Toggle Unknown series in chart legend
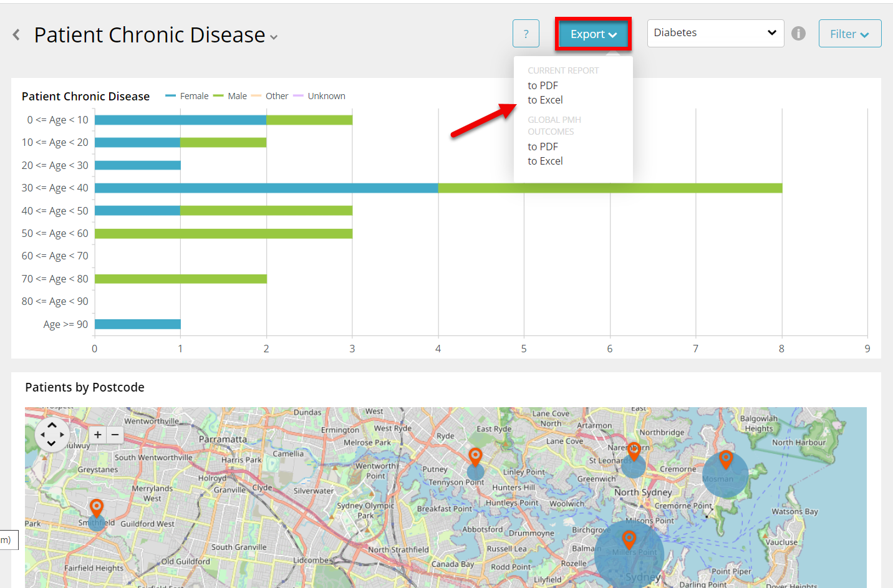 click(319, 96)
